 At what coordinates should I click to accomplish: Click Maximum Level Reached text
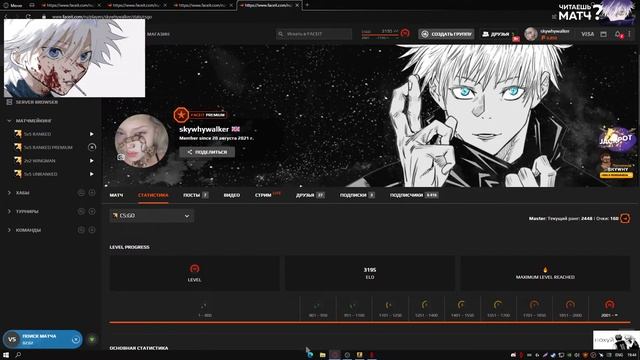pyautogui.click(x=545, y=277)
